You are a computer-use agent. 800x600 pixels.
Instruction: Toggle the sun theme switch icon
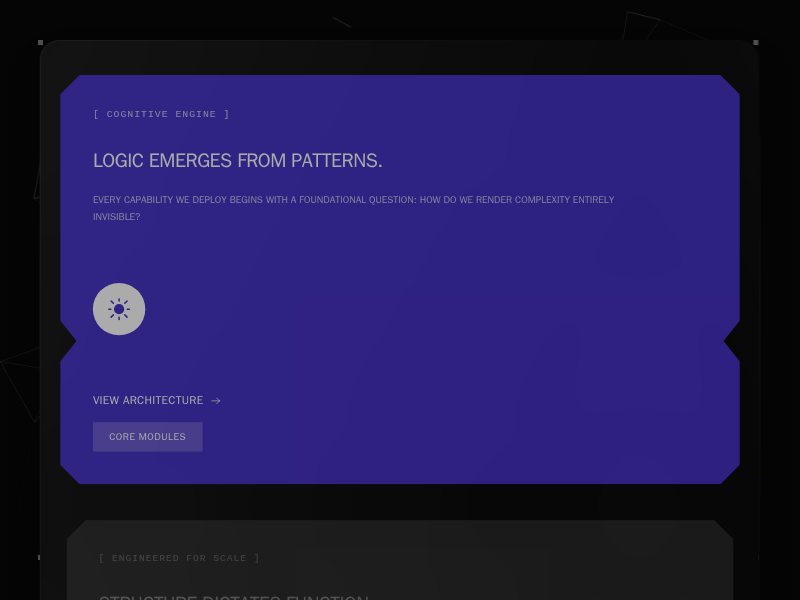pyautogui.click(x=119, y=309)
